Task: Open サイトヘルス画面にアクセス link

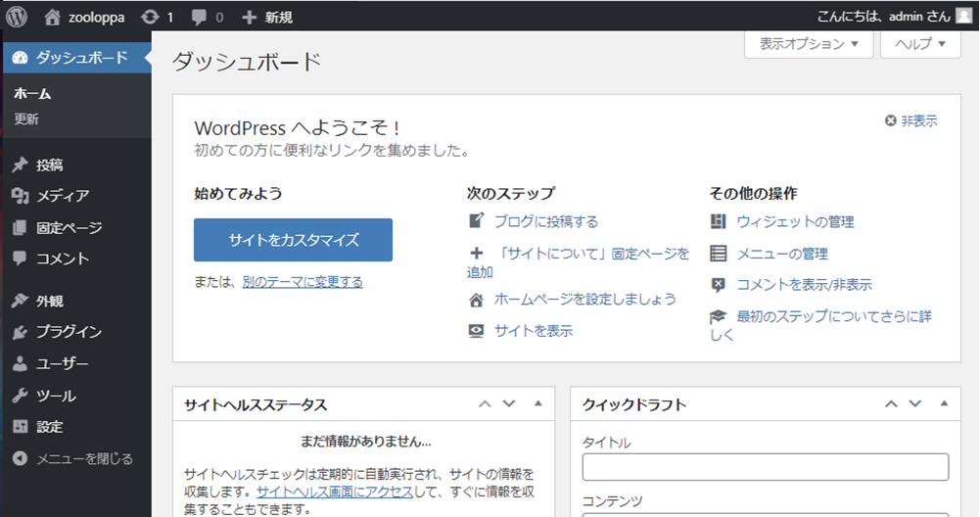Action: (335, 492)
